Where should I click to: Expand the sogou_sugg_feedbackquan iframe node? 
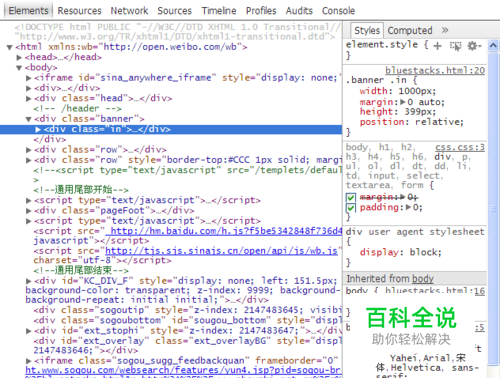[x=29, y=361]
